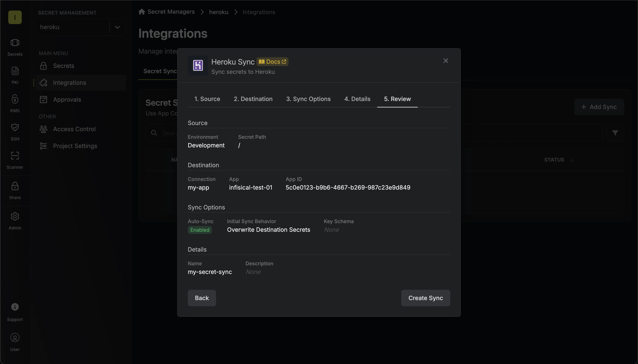The width and height of the screenshot is (638, 364).
Task: Go to heroku breadcrumb link
Action: 219,12
